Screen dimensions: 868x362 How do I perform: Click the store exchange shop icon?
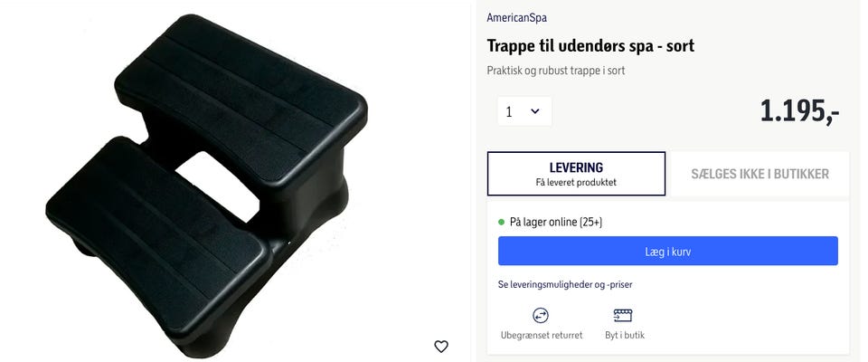point(623,316)
